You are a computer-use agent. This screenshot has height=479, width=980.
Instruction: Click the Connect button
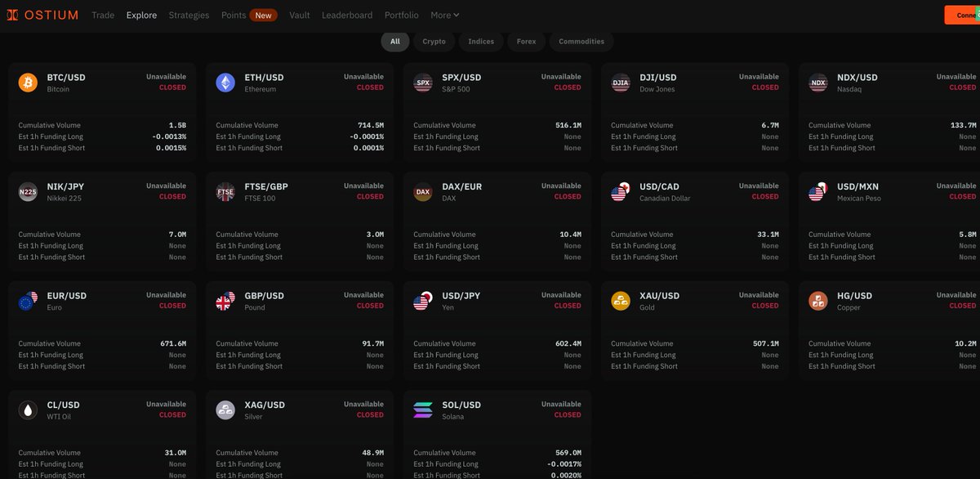point(962,15)
